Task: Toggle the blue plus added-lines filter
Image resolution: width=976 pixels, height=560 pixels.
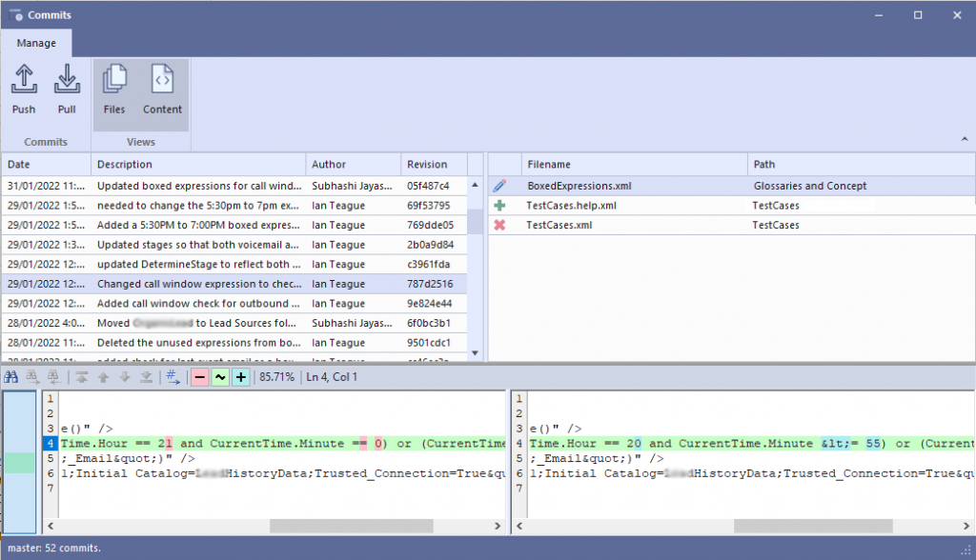Action: [x=241, y=377]
